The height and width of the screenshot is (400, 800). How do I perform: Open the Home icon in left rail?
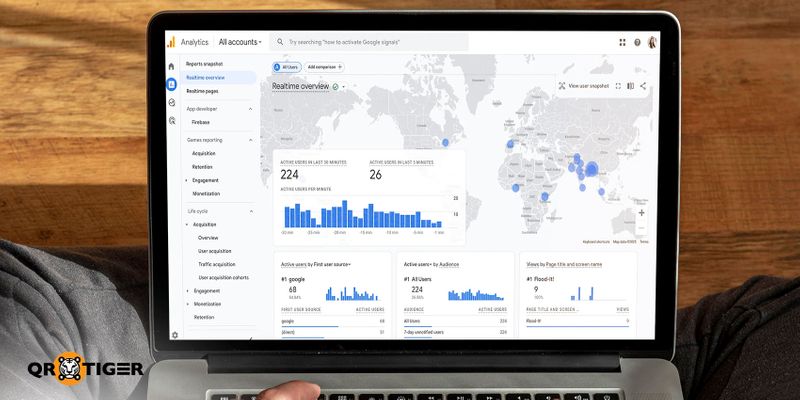coord(171,67)
